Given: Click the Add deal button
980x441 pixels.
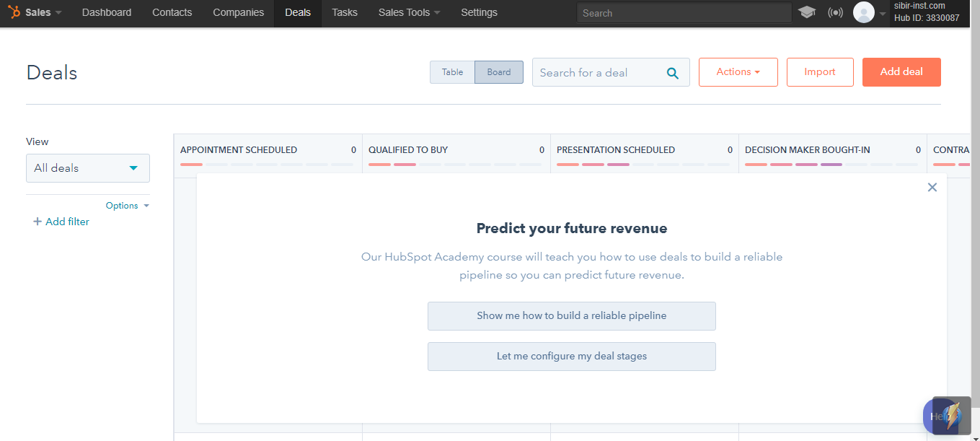Looking at the screenshot, I should [x=901, y=71].
